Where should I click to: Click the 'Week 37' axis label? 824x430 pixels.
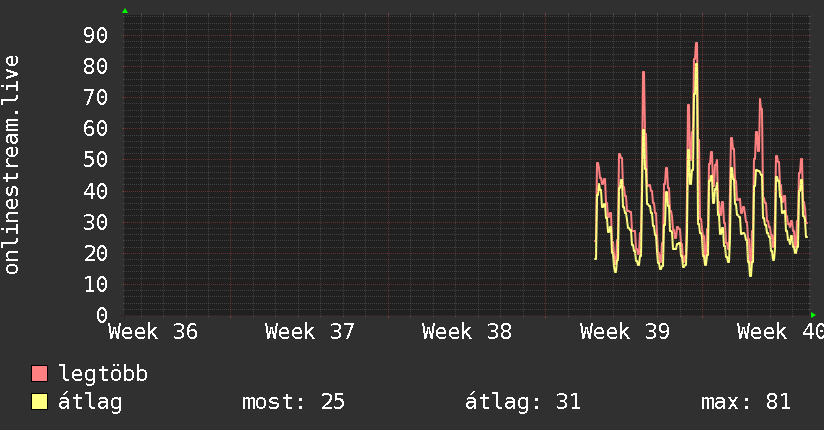310,332
